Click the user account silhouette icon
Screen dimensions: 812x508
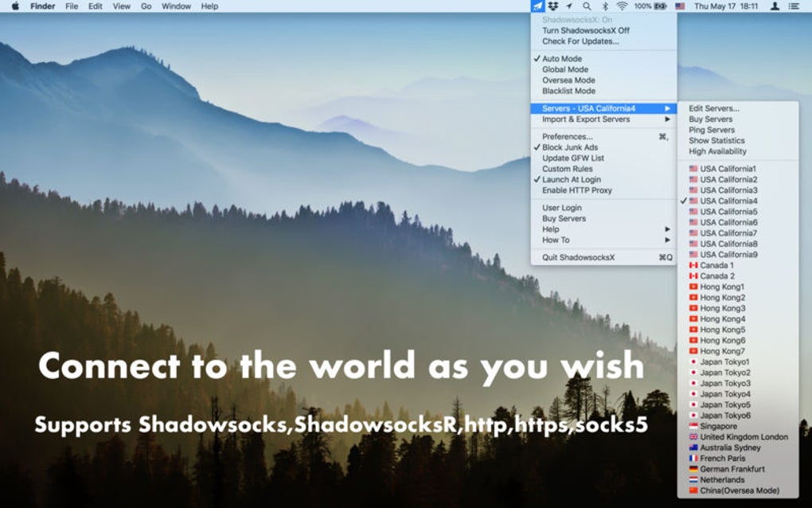click(x=775, y=6)
